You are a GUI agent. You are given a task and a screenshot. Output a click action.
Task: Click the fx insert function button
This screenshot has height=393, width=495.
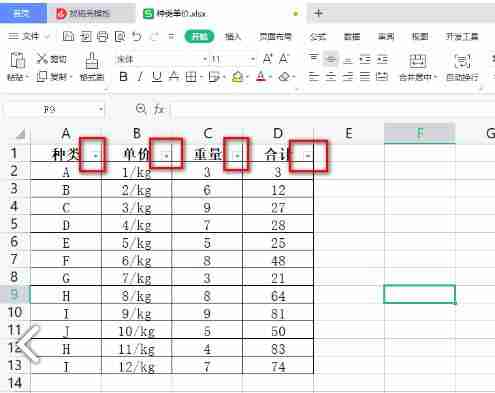(159, 109)
